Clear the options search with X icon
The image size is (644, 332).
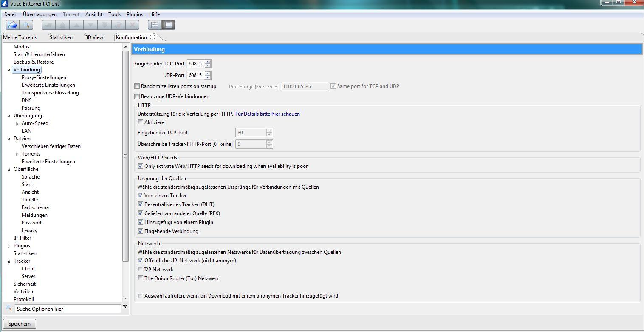pos(125,306)
